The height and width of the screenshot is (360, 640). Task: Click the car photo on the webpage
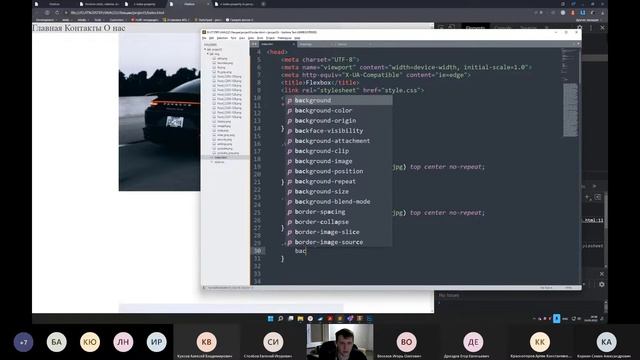pyautogui.click(x=160, y=112)
